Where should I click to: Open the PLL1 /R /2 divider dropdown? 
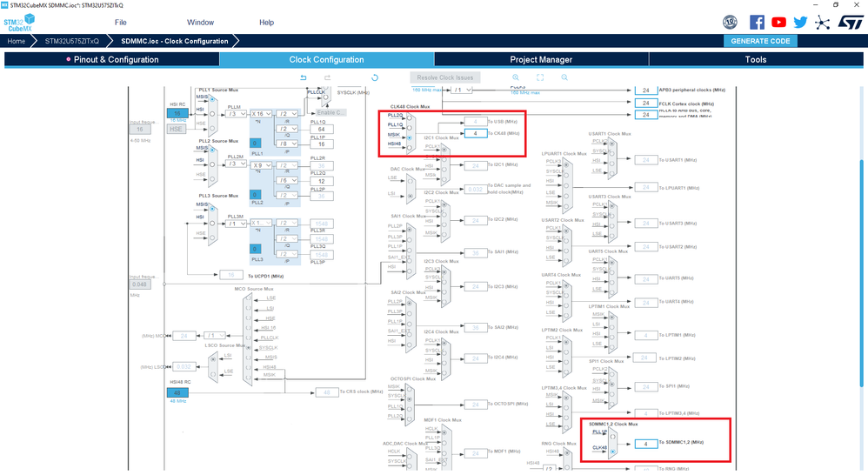pyautogui.click(x=287, y=114)
